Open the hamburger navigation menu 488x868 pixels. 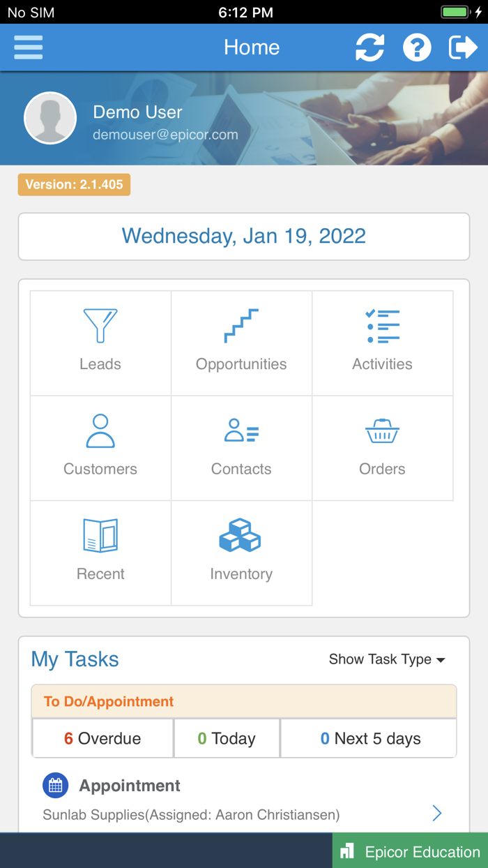28,47
